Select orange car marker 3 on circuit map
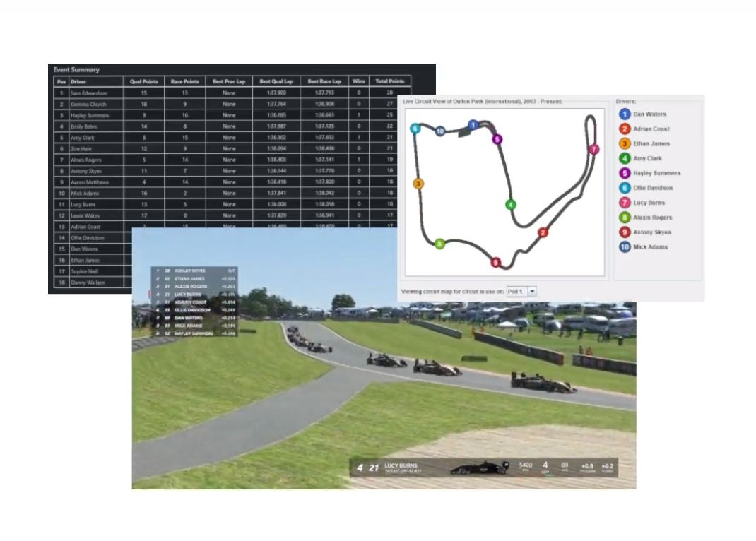The height and width of the screenshot is (541, 756). (418, 184)
